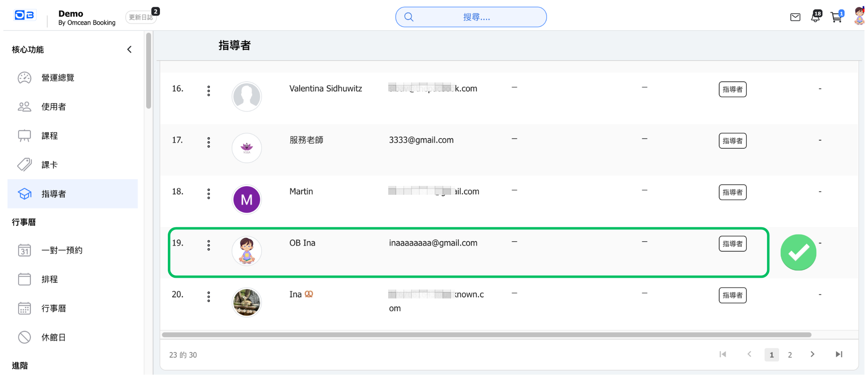
Task: Go to page 2
Action: 790,355
